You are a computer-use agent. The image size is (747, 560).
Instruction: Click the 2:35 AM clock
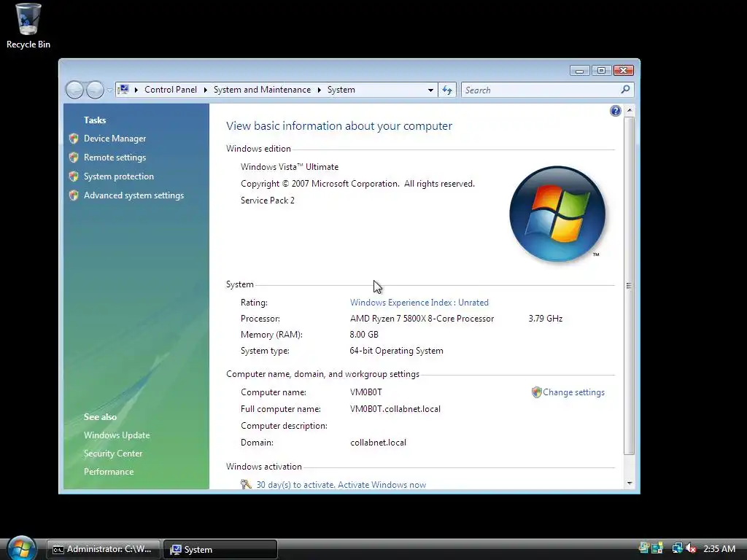click(x=719, y=548)
